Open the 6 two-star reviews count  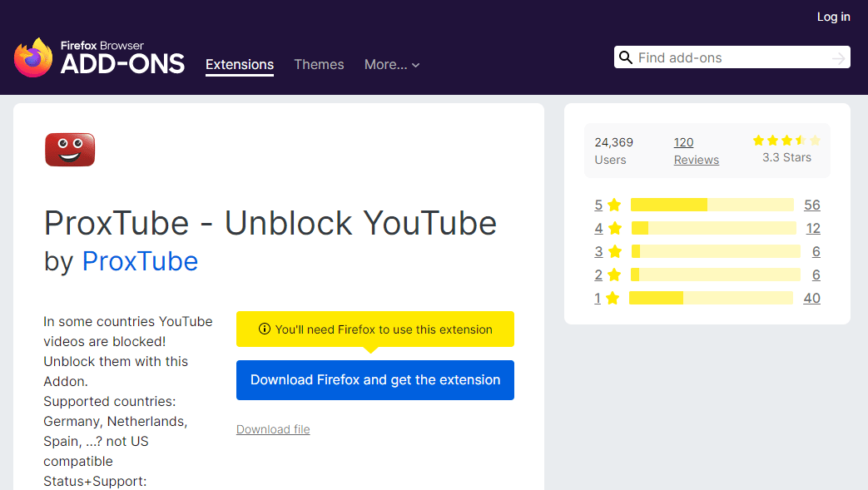(816, 275)
